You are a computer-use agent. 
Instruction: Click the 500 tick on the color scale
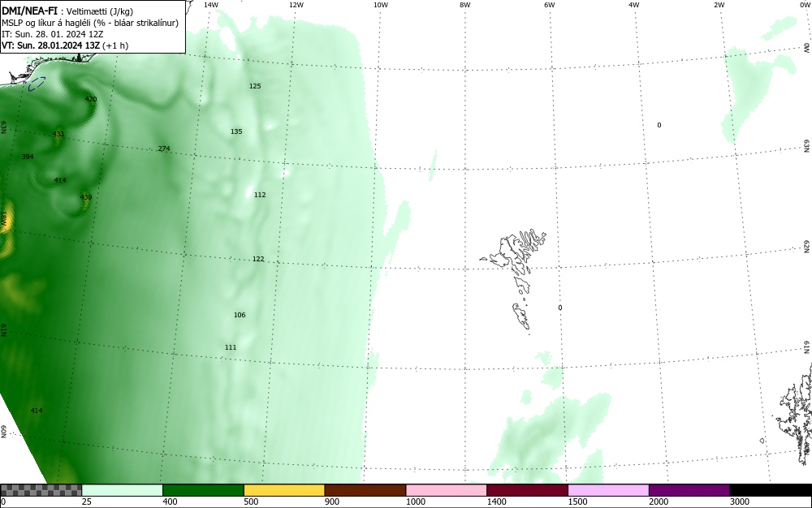[251, 502]
